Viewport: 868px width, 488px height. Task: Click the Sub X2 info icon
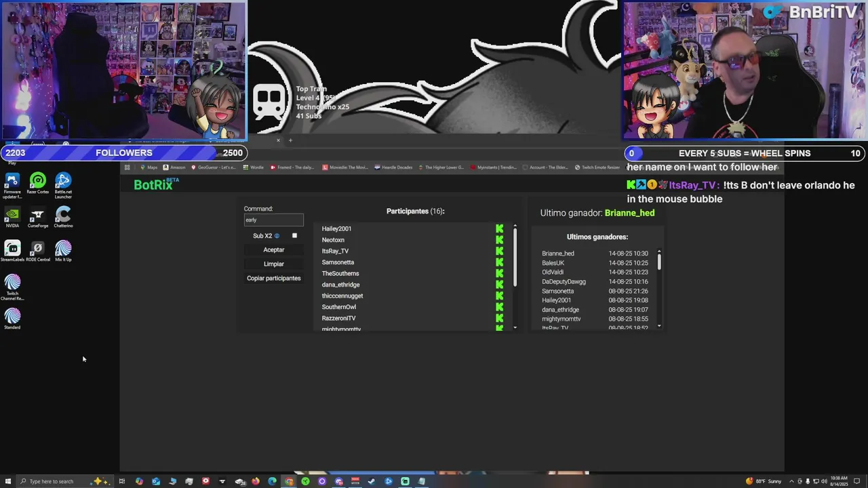click(277, 236)
